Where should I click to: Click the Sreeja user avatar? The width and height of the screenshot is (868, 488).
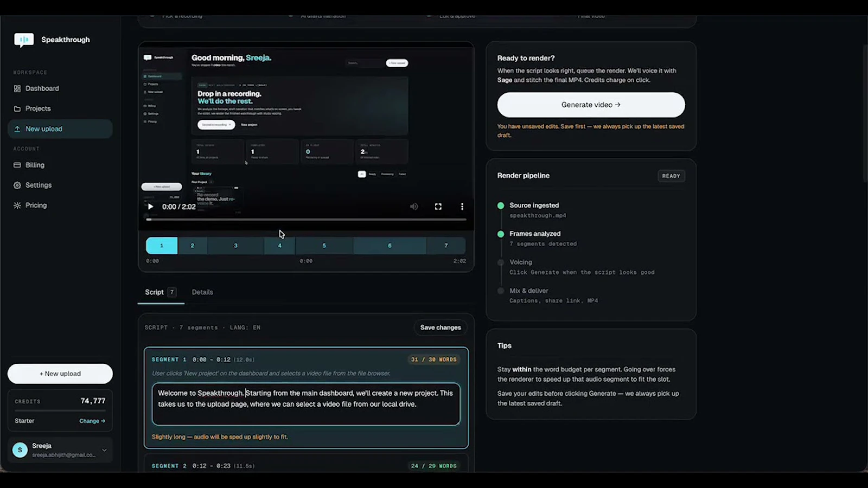pyautogui.click(x=20, y=450)
